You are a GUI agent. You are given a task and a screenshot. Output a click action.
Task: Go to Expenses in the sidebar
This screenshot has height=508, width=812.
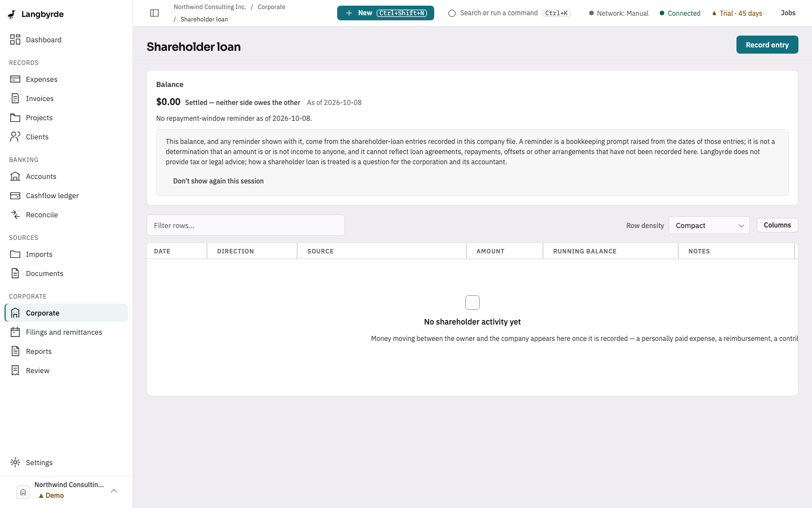(67, 79)
